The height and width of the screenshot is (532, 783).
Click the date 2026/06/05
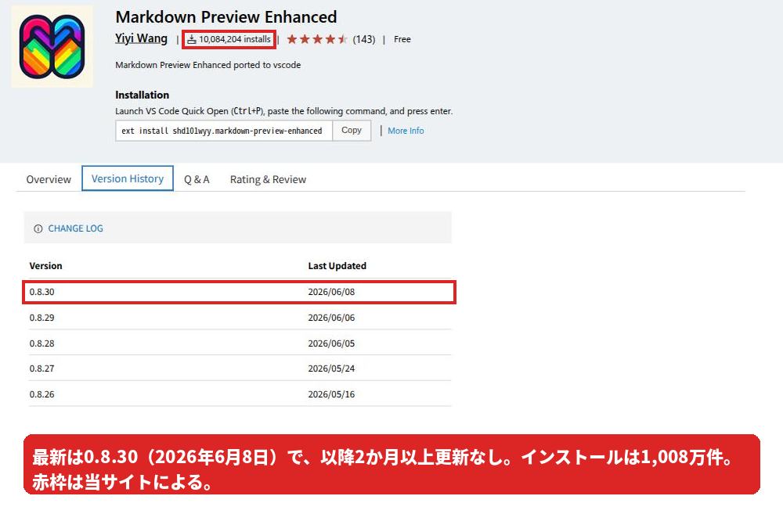pyautogui.click(x=331, y=344)
